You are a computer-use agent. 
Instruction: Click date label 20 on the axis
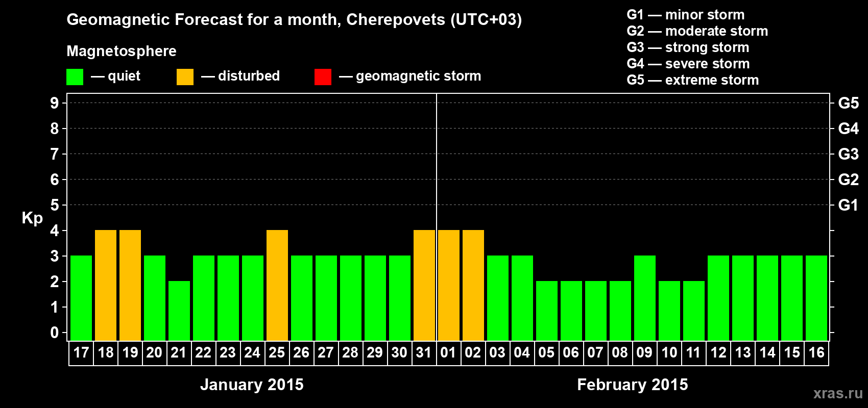[154, 353]
